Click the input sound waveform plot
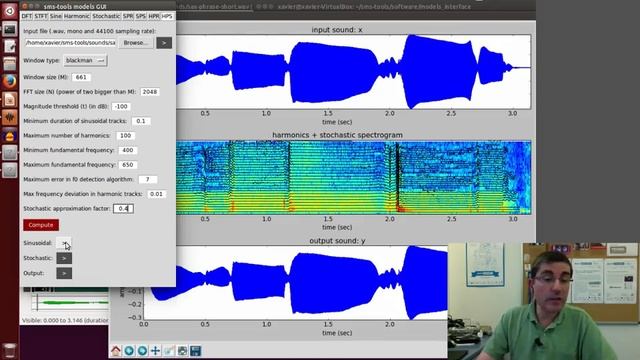 [353, 72]
